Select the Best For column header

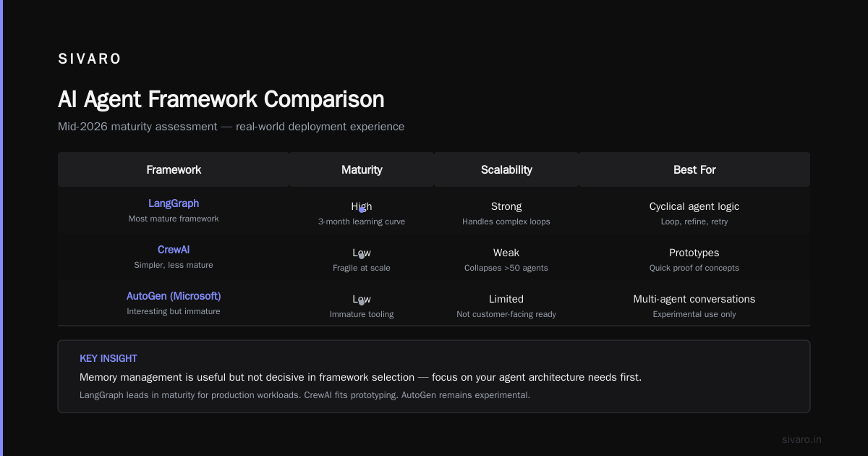pyautogui.click(x=694, y=169)
